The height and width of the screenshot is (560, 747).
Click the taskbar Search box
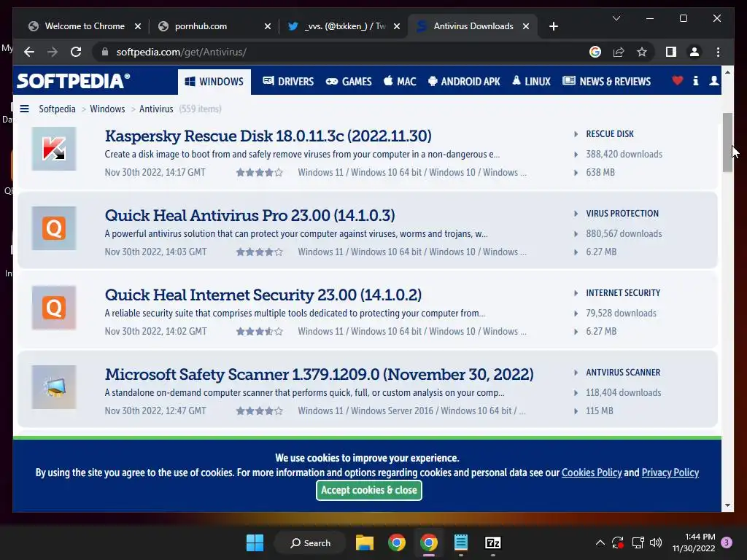pos(309,542)
